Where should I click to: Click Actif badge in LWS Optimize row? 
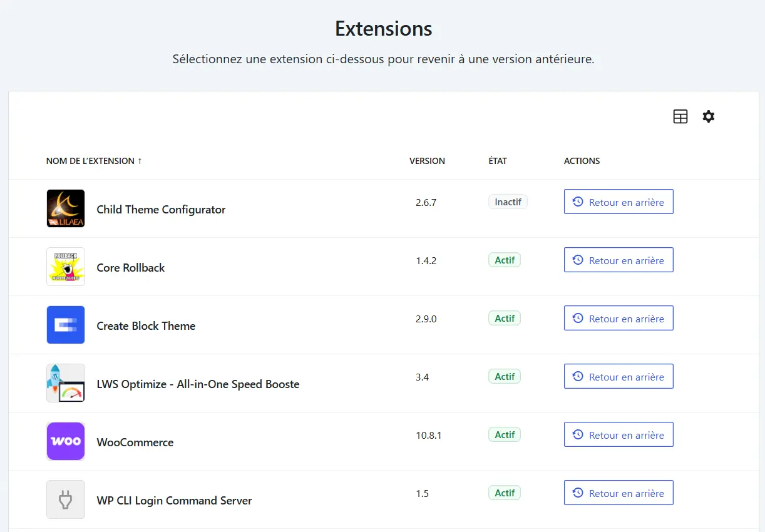[x=505, y=376]
